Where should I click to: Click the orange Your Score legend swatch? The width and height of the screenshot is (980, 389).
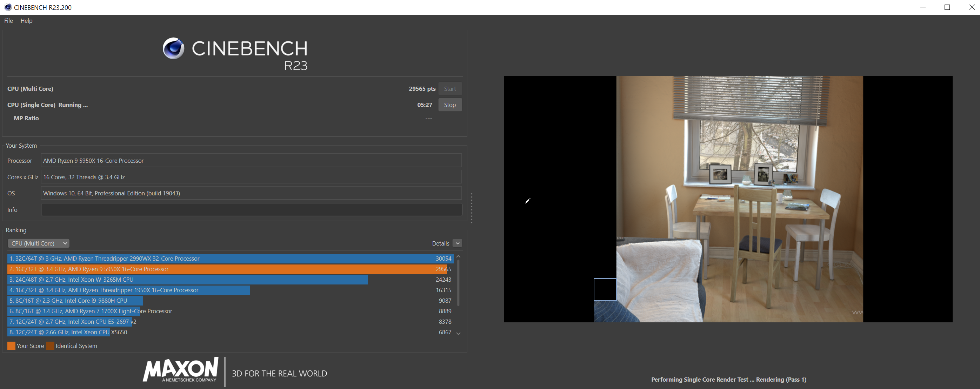pos(12,346)
